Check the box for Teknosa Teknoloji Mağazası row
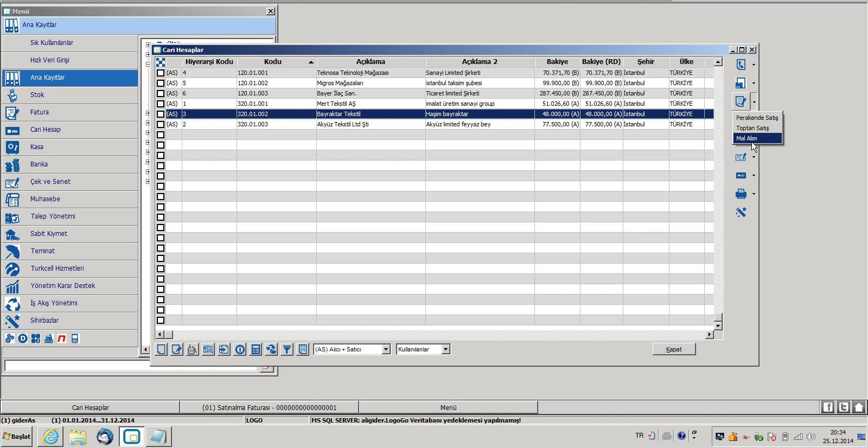 pos(161,73)
